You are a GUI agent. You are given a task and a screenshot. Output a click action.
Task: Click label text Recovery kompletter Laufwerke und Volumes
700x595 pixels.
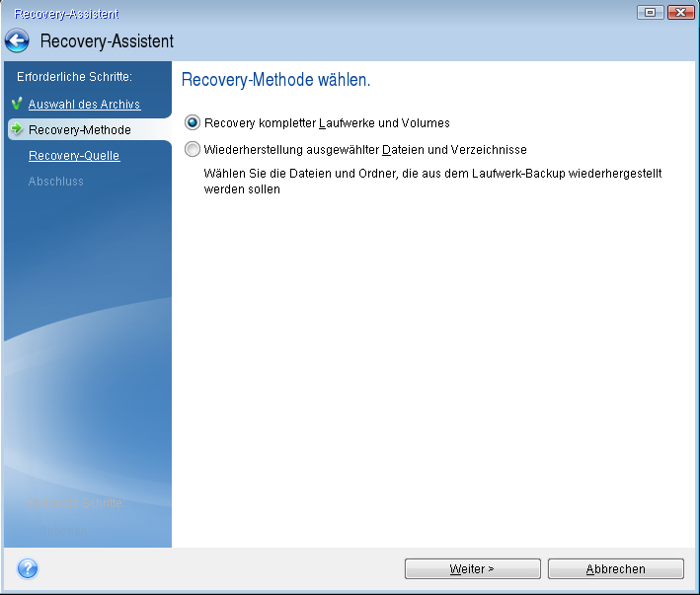(327, 123)
